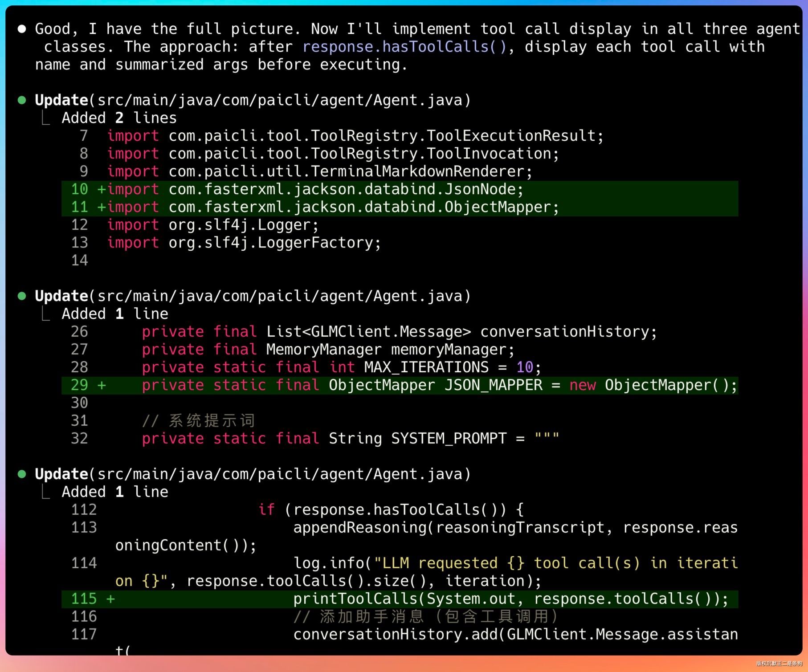Click the MAX_ITERATIONS value 10
Image resolution: width=808 pixels, height=672 pixels.
coord(524,367)
